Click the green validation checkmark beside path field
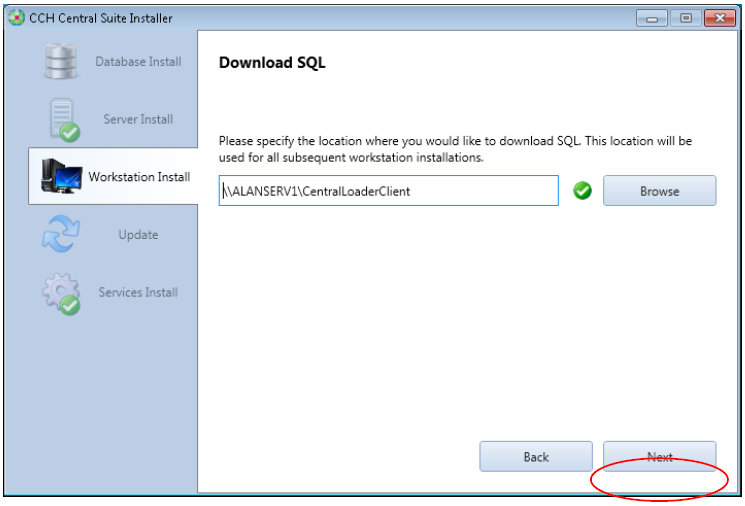The image size is (745, 506). pyautogui.click(x=582, y=191)
